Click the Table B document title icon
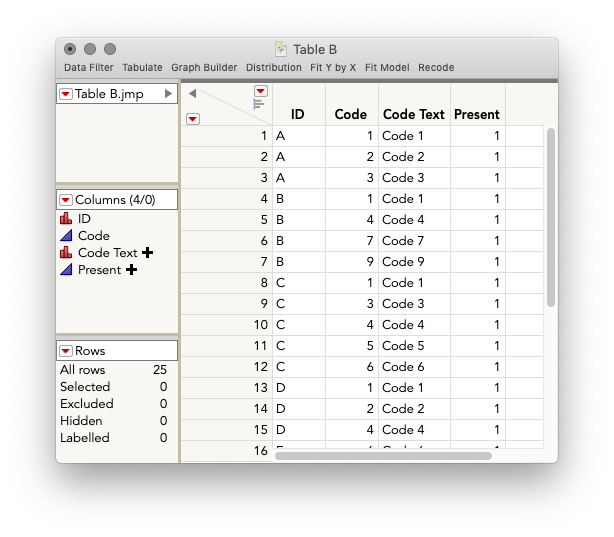The height and width of the screenshot is (537, 614). click(281, 49)
